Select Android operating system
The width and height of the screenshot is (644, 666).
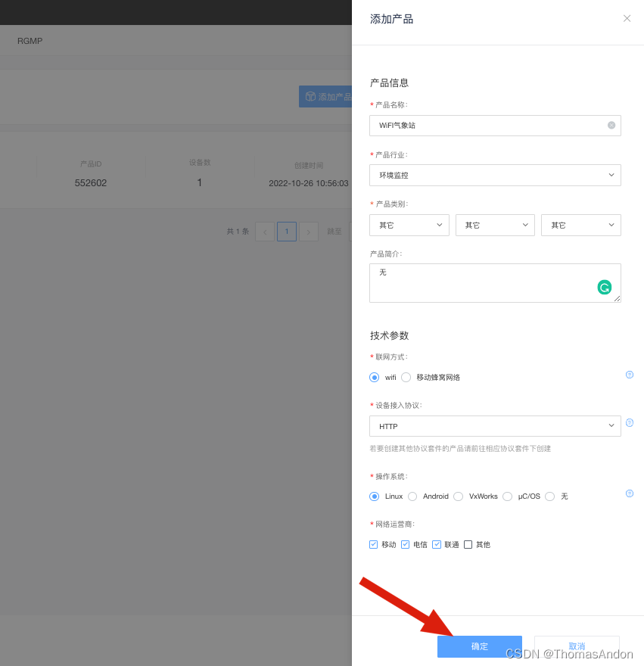tap(412, 496)
